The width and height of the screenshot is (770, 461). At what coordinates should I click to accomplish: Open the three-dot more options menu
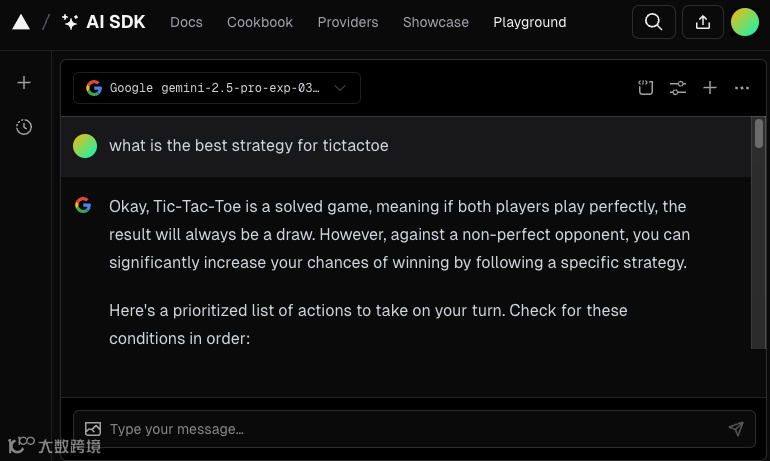pyautogui.click(x=742, y=88)
